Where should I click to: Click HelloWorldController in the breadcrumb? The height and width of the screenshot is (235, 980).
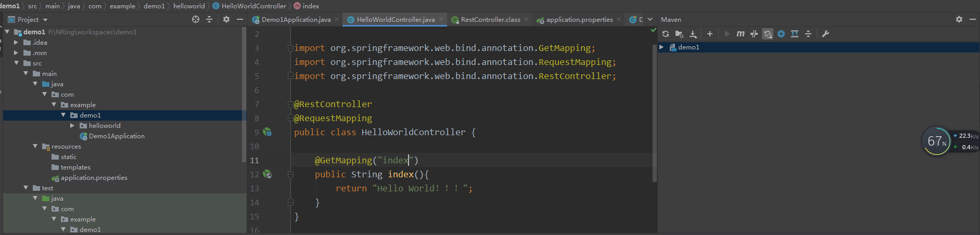point(254,6)
